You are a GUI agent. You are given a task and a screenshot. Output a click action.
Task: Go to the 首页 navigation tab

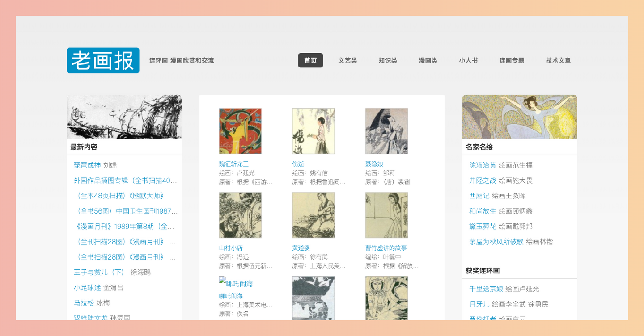[310, 60]
